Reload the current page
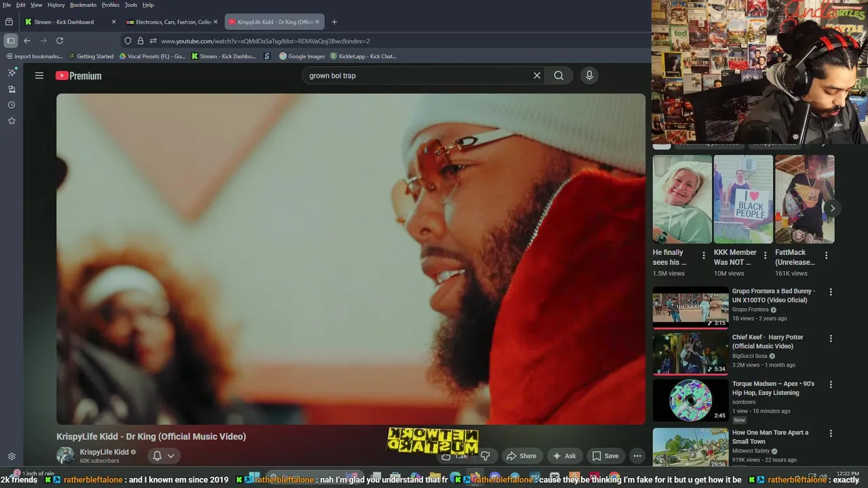 click(60, 41)
